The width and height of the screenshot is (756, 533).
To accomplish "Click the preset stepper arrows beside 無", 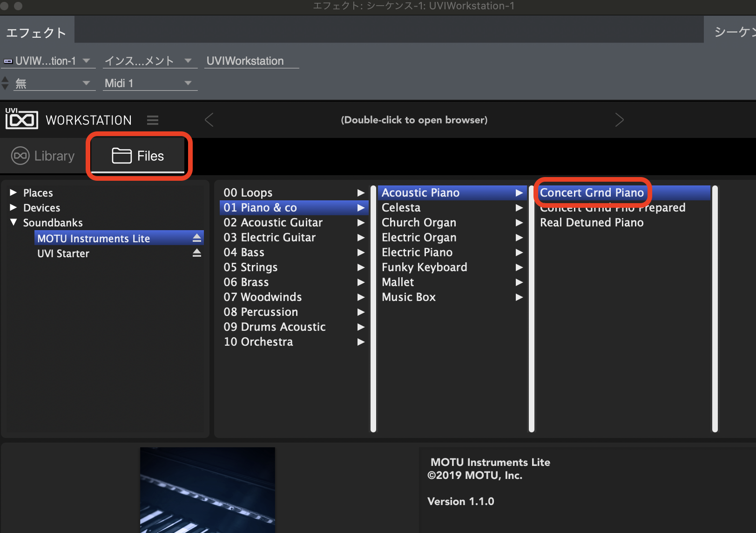I will (5, 83).
